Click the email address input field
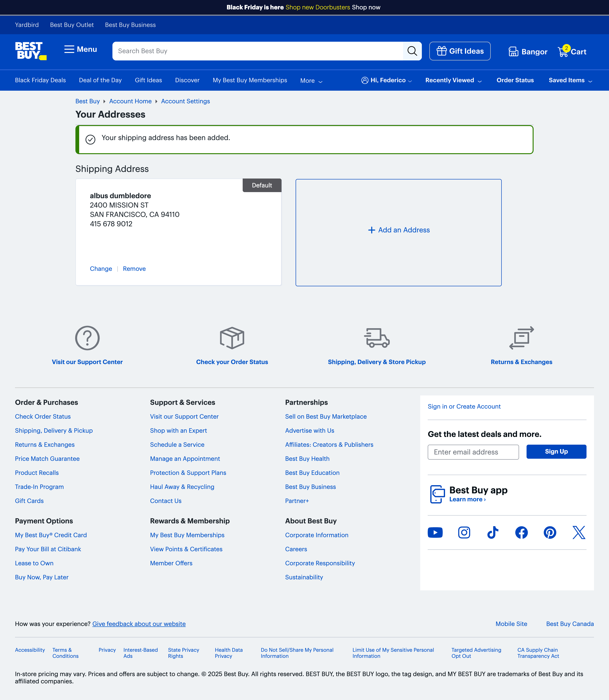 pyautogui.click(x=473, y=452)
